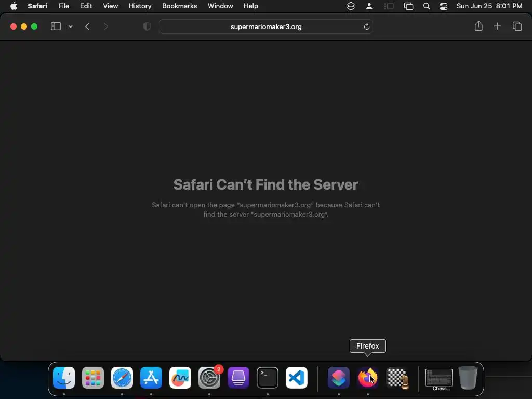The image size is (532, 399).
Task: Open the File menu
Action: point(63,6)
